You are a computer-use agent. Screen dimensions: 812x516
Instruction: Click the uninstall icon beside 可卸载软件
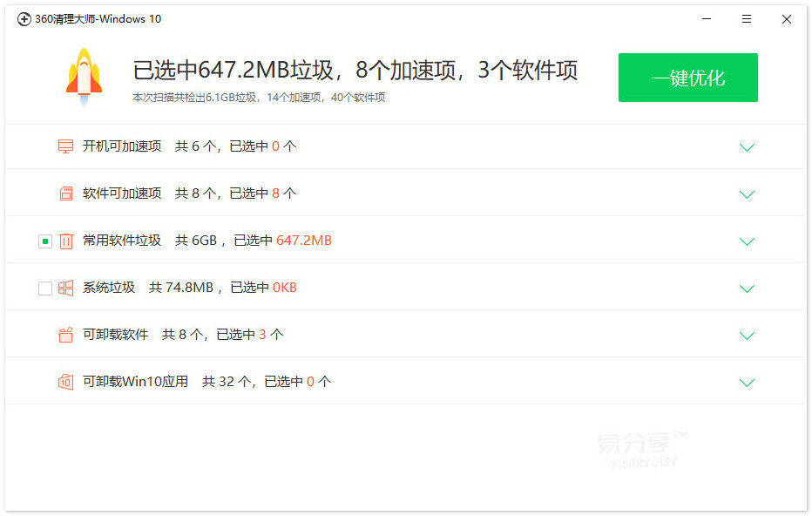65,335
